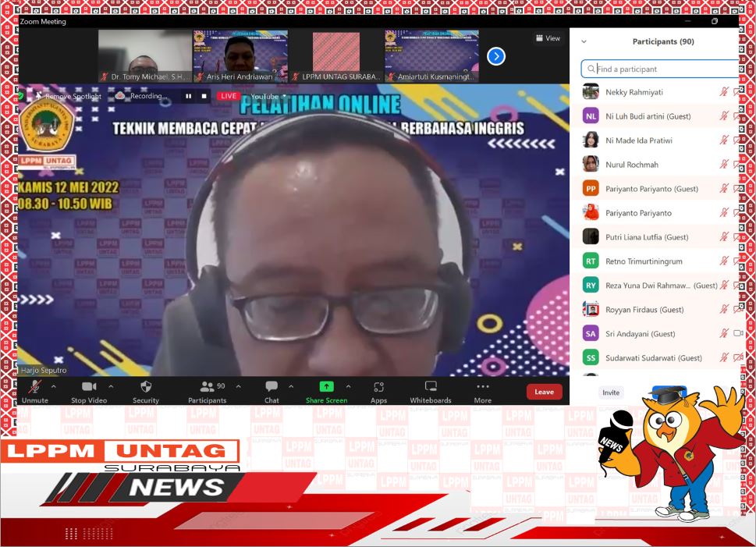The height and width of the screenshot is (547, 756).
Task: Select participant Reza Yuna Dwi Rahmaw...
Action: tap(655, 285)
